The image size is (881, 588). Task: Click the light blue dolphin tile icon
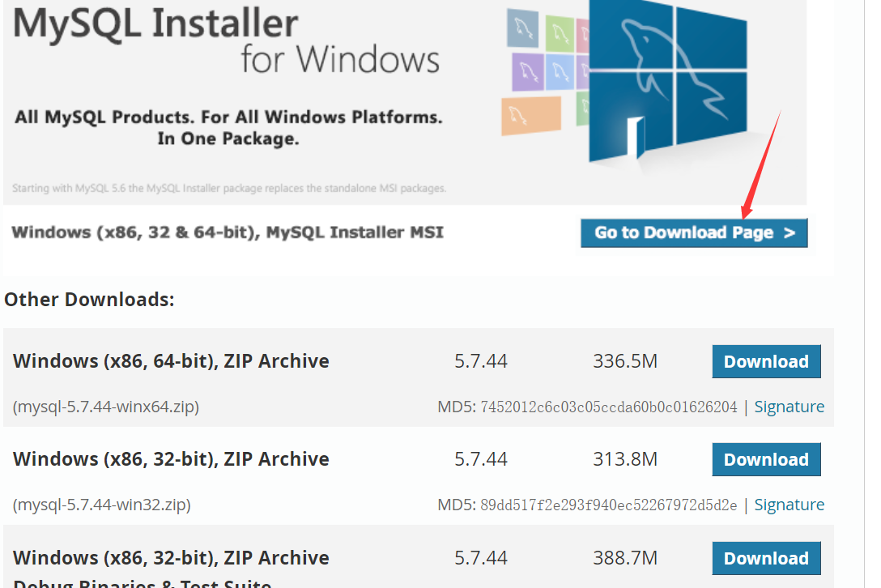point(560,72)
